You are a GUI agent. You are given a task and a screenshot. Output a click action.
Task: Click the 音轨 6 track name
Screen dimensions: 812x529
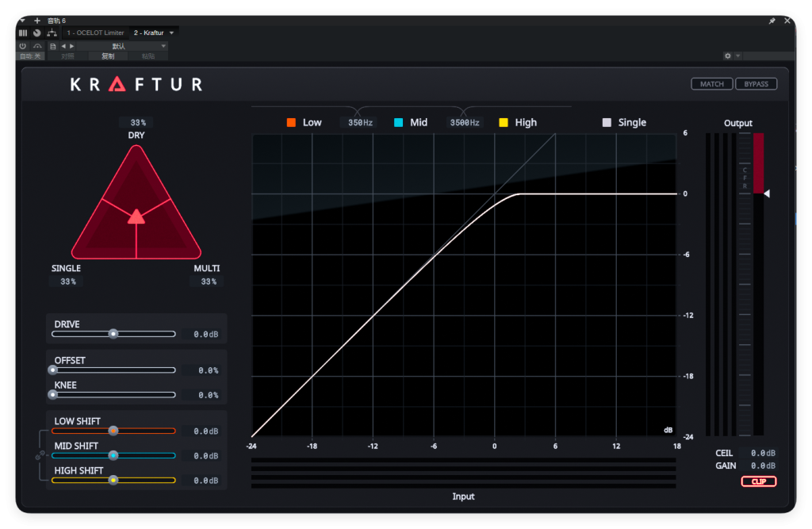pos(56,21)
